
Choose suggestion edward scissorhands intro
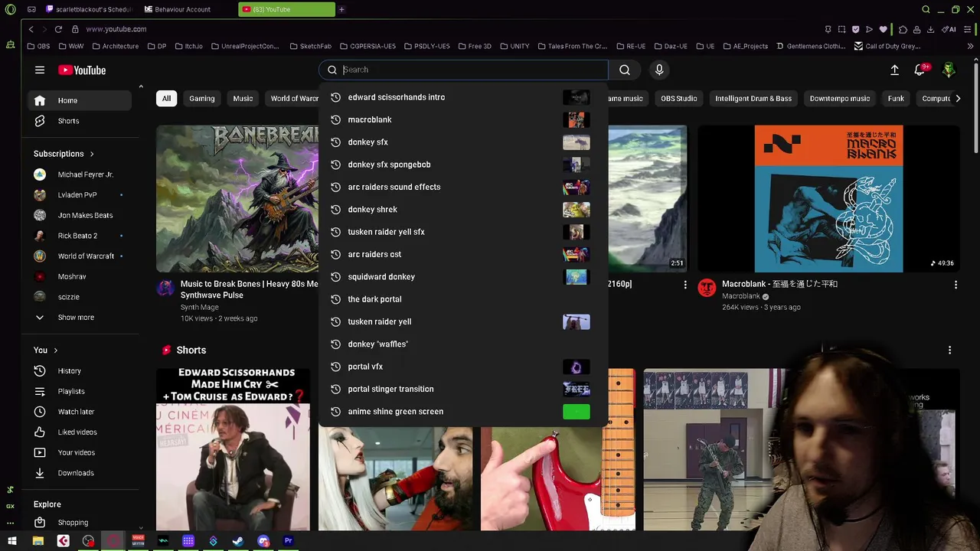(x=462, y=97)
